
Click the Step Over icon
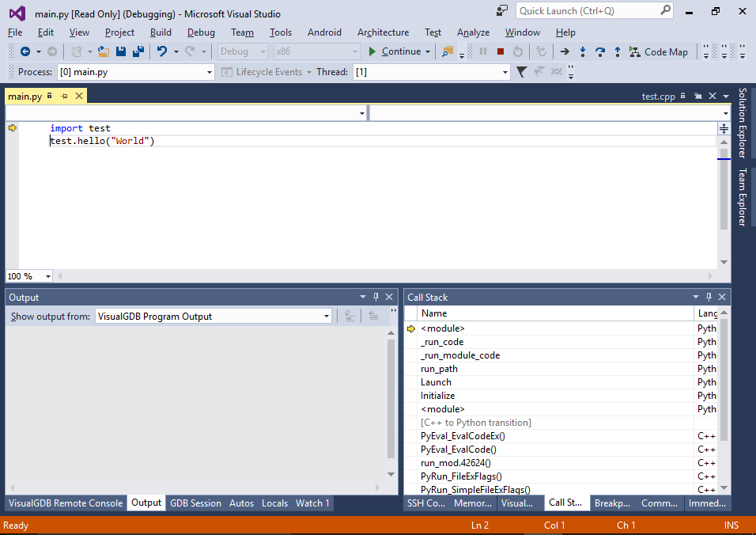coord(600,51)
